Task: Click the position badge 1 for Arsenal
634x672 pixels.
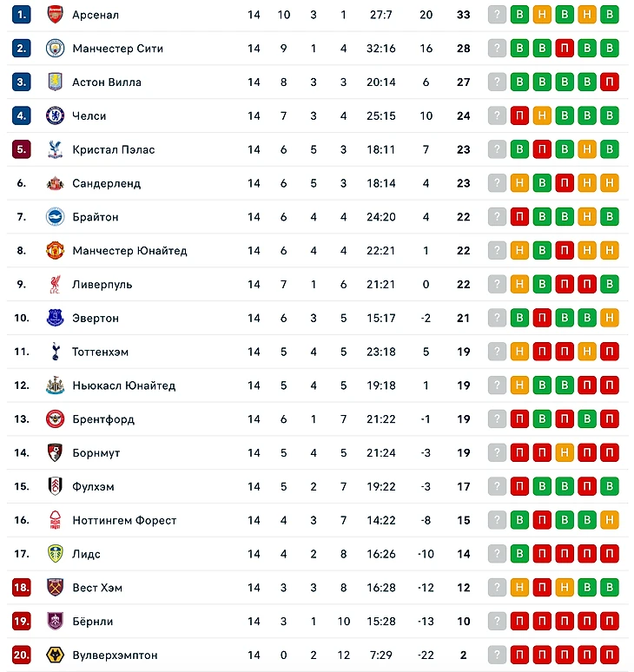Action: point(22,15)
